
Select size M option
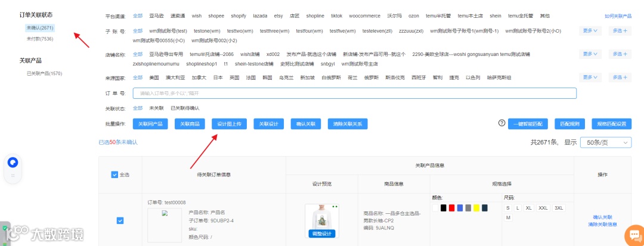click(508, 218)
